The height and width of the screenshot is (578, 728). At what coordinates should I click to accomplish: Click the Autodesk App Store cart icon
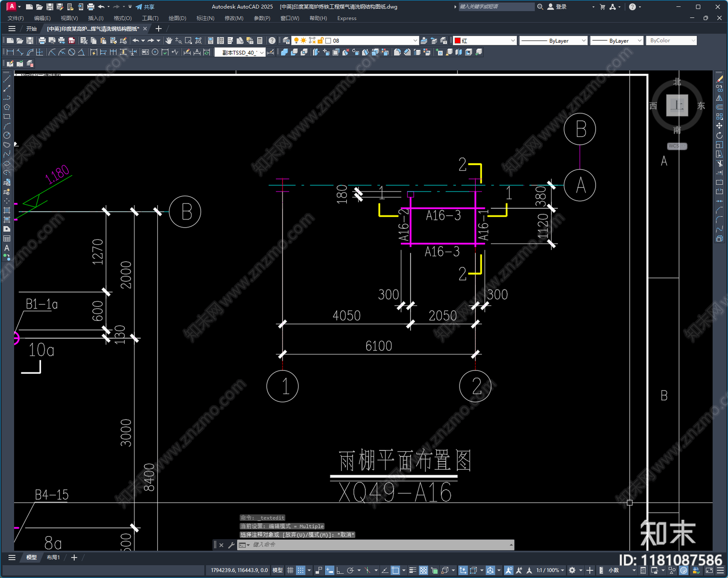point(602,7)
